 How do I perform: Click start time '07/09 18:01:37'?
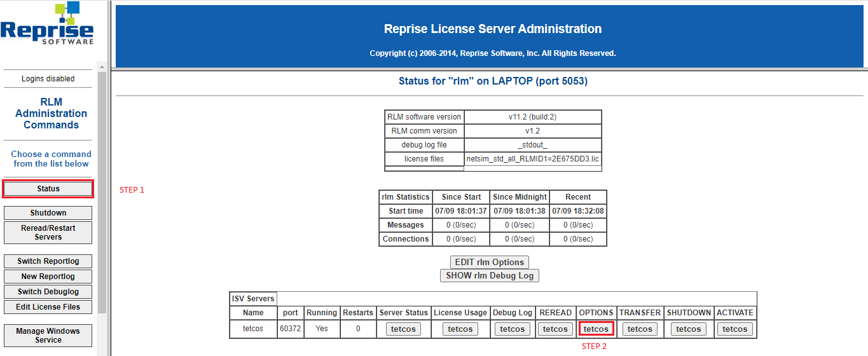[461, 211]
